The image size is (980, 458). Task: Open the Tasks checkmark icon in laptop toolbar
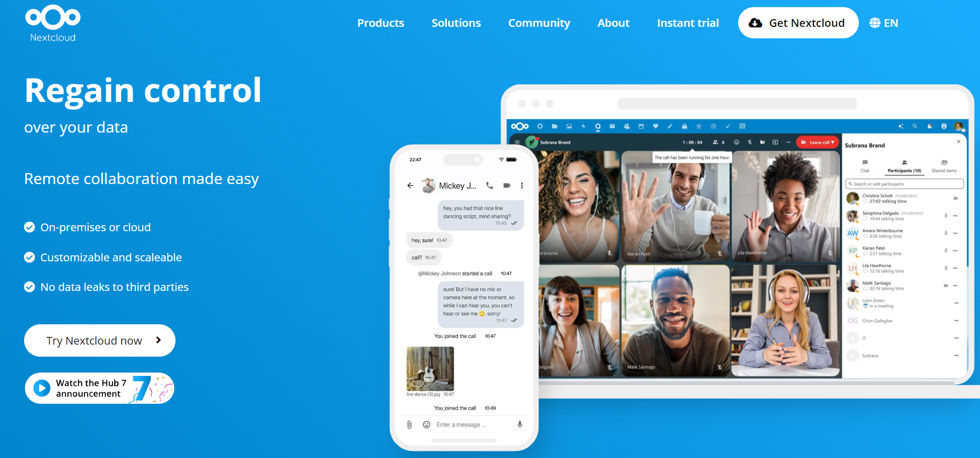pyautogui.click(x=728, y=126)
